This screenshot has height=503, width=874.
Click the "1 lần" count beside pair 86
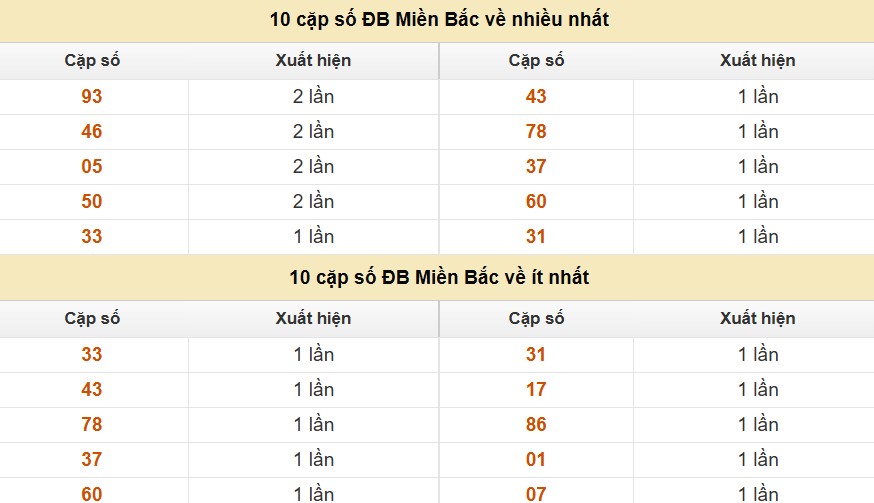pos(758,424)
